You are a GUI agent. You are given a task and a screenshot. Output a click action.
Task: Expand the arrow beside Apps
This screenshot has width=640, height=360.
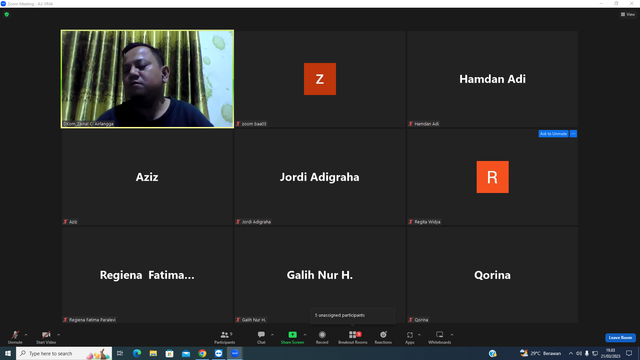click(x=419, y=335)
